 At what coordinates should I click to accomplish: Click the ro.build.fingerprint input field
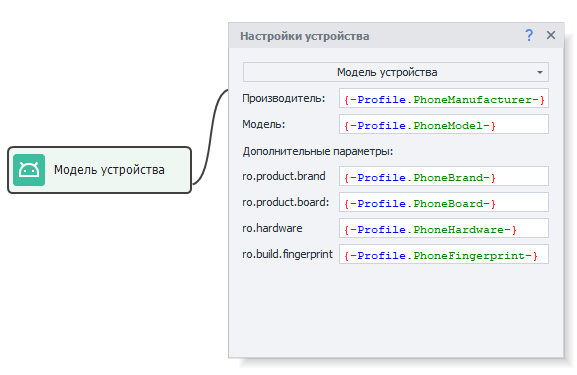click(x=444, y=254)
